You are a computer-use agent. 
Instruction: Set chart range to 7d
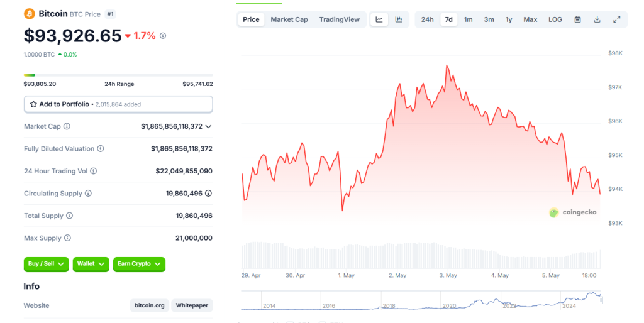click(x=449, y=19)
